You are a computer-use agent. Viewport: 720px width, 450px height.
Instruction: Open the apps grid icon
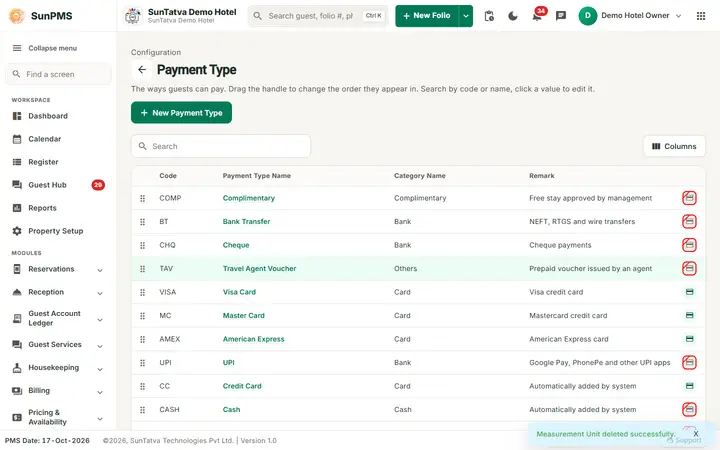(x=701, y=16)
